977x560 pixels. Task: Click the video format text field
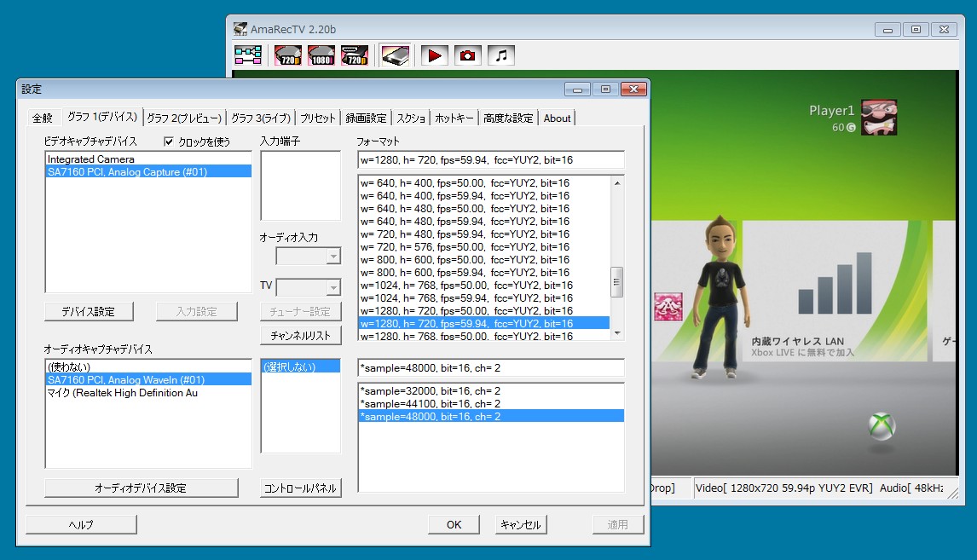491,160
